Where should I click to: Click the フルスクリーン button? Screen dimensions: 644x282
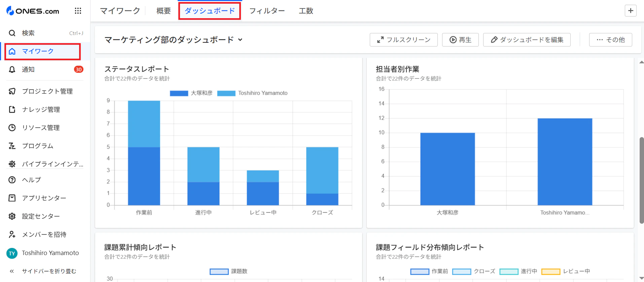pyautogui.click(x=403, y=40)
